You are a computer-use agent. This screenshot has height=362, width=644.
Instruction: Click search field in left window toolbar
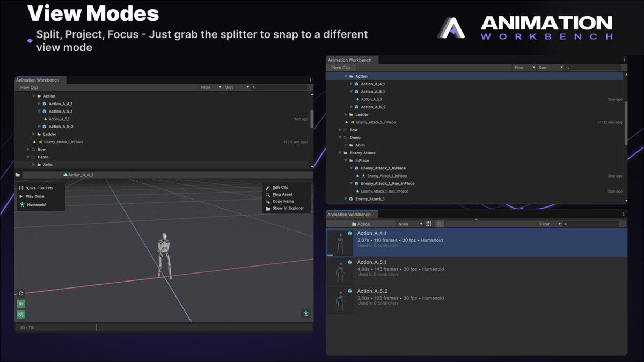(280, 87)
